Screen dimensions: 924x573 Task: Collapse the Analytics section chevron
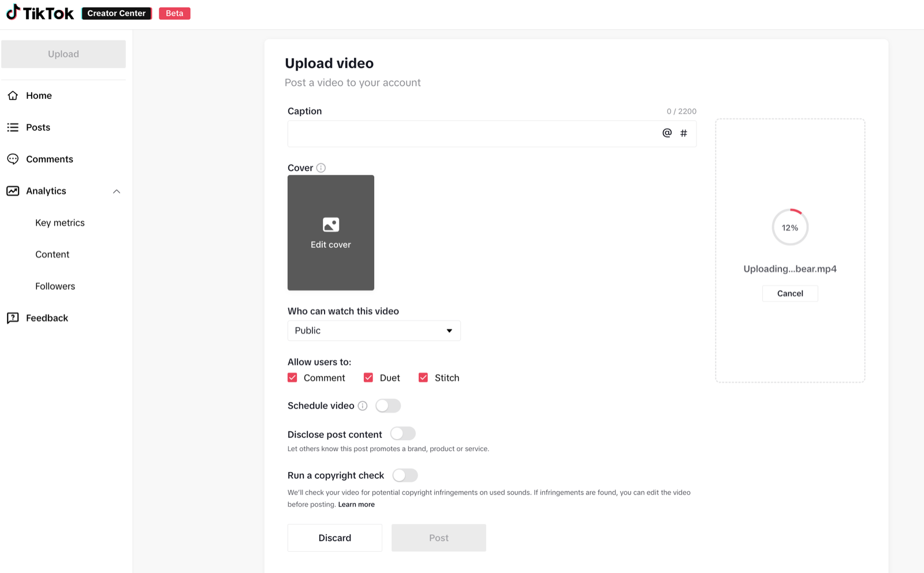pos(117,191)
